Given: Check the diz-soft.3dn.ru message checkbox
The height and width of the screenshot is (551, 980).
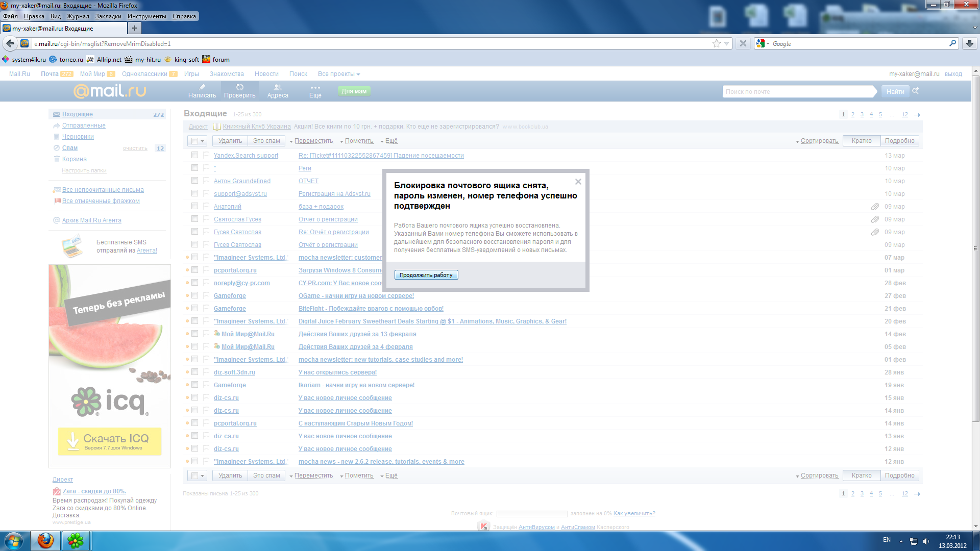Looking at the screenshot, I should pyautogui.click(x=194, y=372).
